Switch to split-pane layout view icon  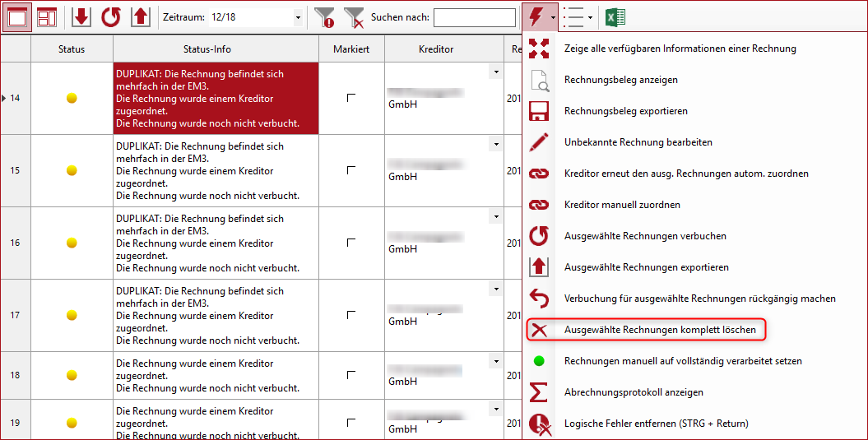47,16
